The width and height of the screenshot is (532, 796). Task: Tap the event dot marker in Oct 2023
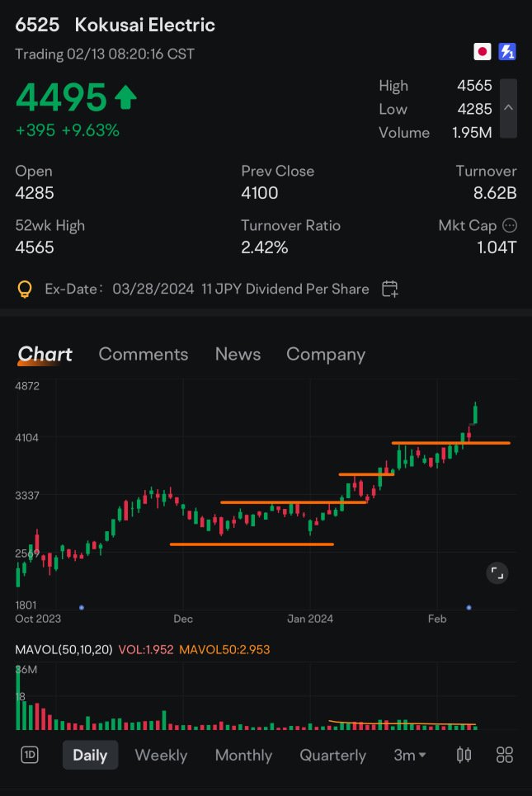[x=81, y=607]
